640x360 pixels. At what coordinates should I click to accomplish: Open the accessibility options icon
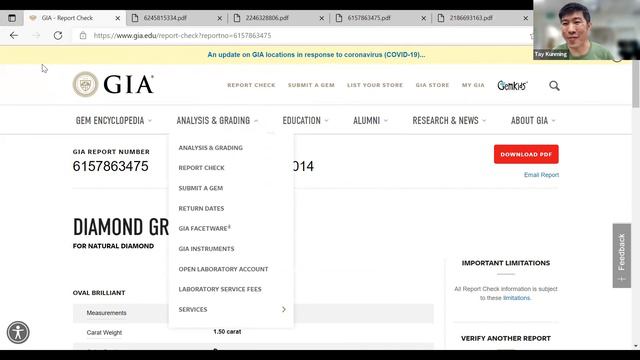[18, 332]
